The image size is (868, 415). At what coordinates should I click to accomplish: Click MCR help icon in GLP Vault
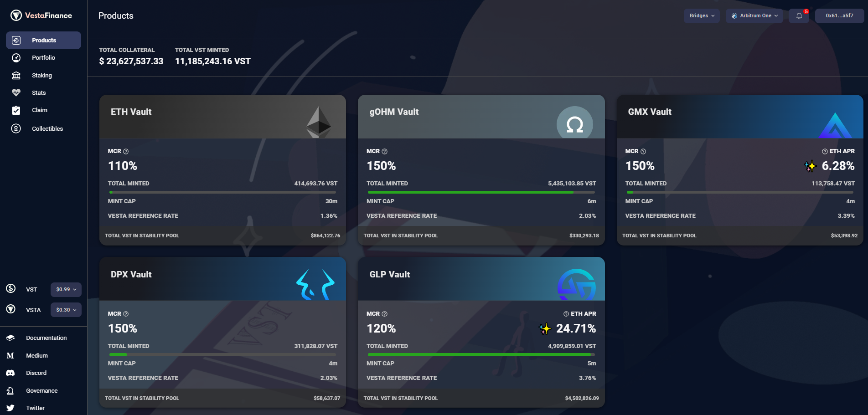(x=384, y=314)
